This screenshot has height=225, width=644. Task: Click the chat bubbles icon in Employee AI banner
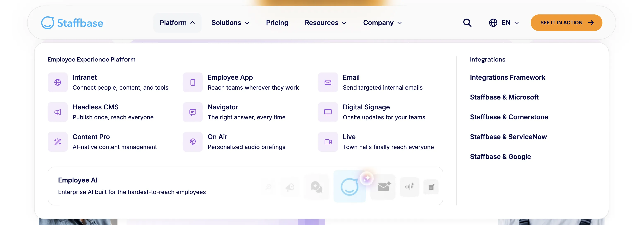click(316, 187)
